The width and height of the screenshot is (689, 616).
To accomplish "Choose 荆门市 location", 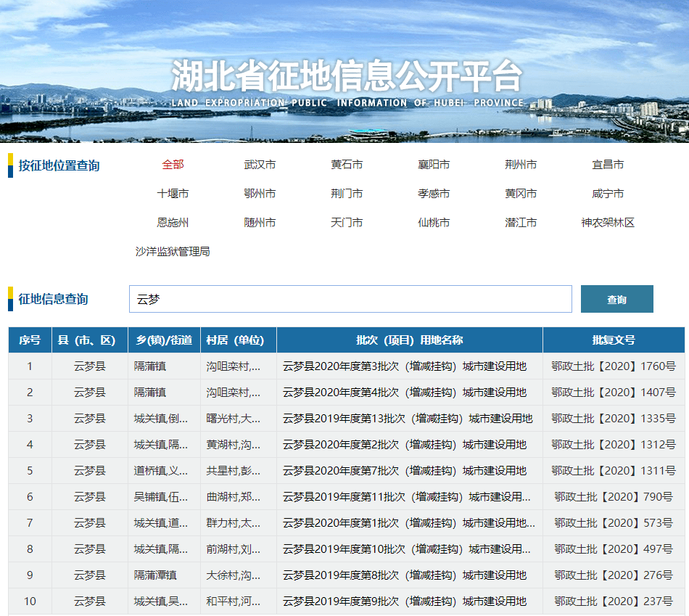I will 347,194.
